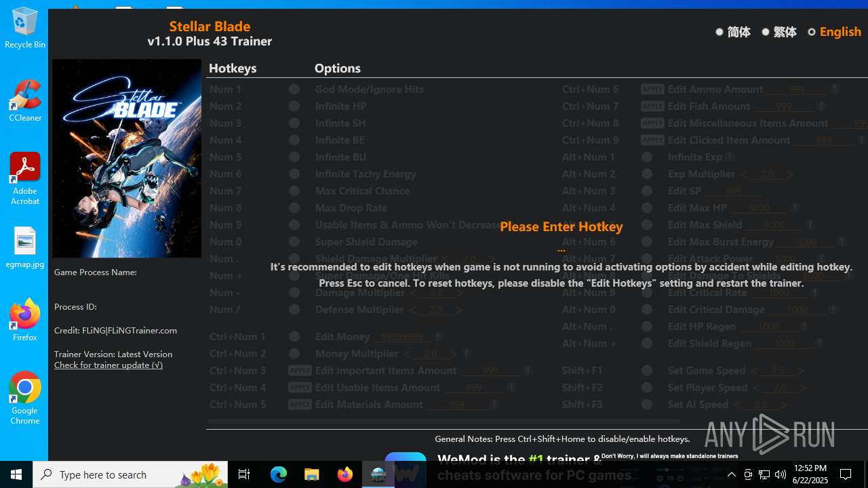Apply Edit Clicked Item Amount

[x=652, y=140]
